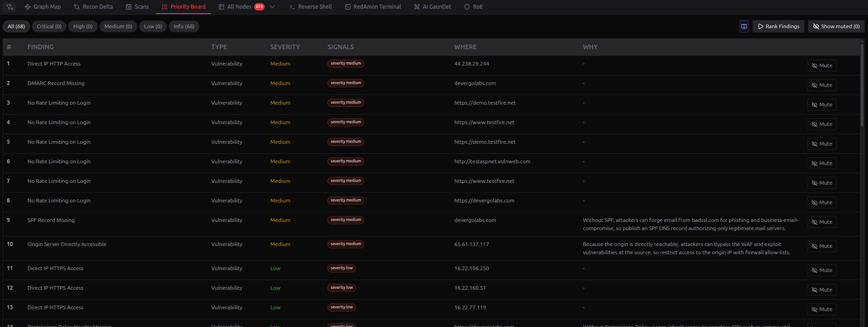Mute the Direct IP HTTP Access finding
Screen dimensions: 868x327
click(822, 65)
